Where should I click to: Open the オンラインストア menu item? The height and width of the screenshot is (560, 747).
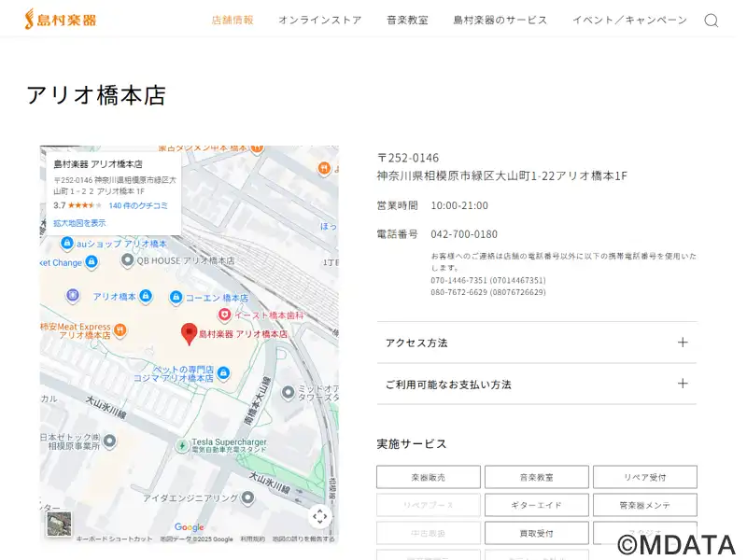(x=319, y=20)
